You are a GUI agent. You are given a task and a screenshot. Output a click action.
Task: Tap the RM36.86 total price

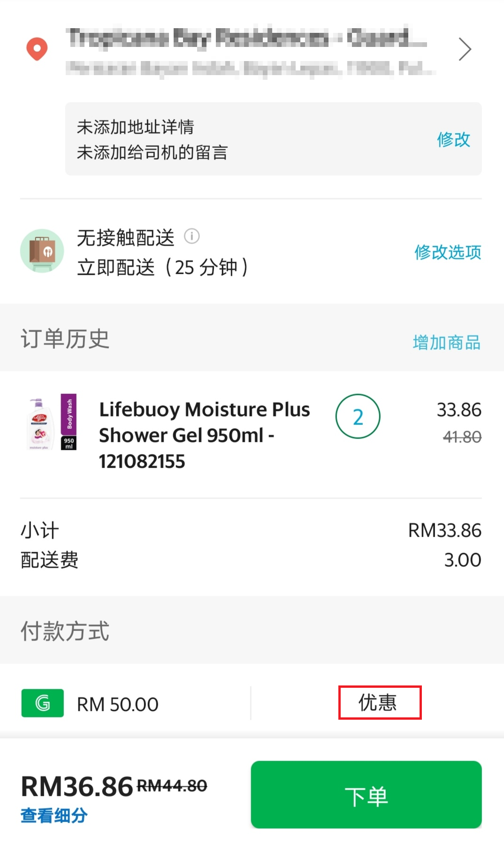[x=77, y=786]
